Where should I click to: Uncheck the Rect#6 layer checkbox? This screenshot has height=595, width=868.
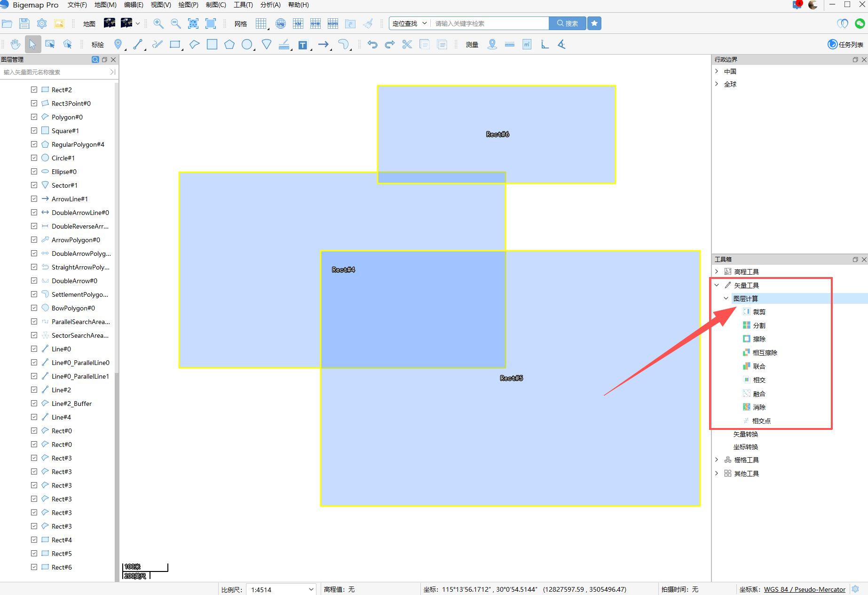34,567
